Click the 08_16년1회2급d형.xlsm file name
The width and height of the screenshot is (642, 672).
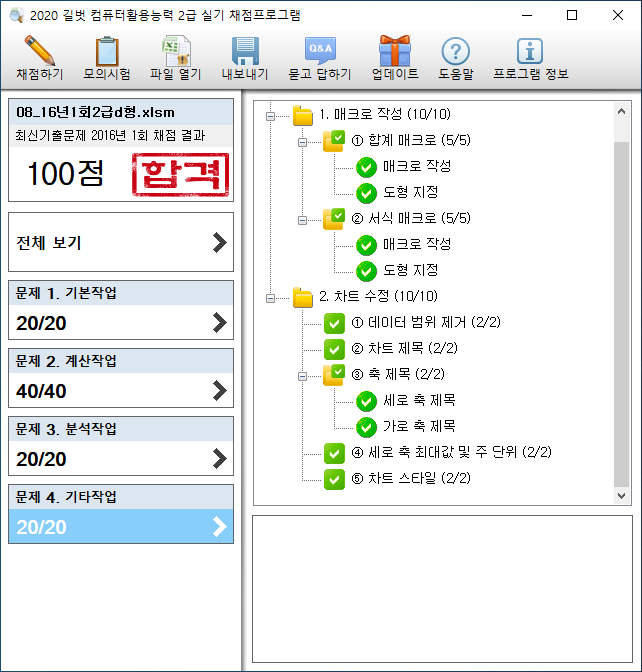point(95,112)
